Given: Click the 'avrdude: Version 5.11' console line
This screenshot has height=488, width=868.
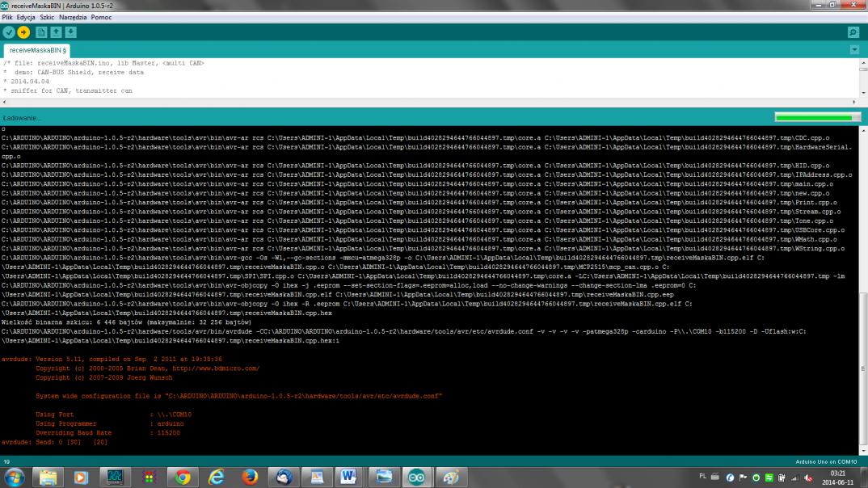Looking at the screenshot, I should pyautogui.click(x=112, y=359).
